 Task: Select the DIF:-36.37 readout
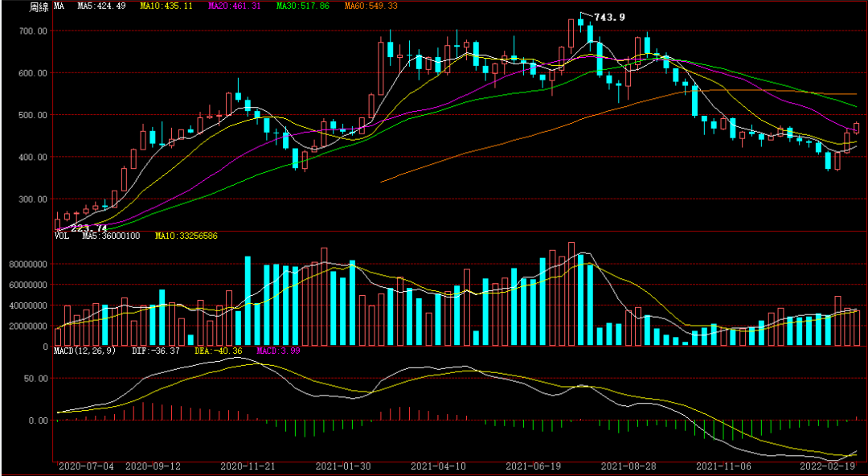(x=156, y=351)
